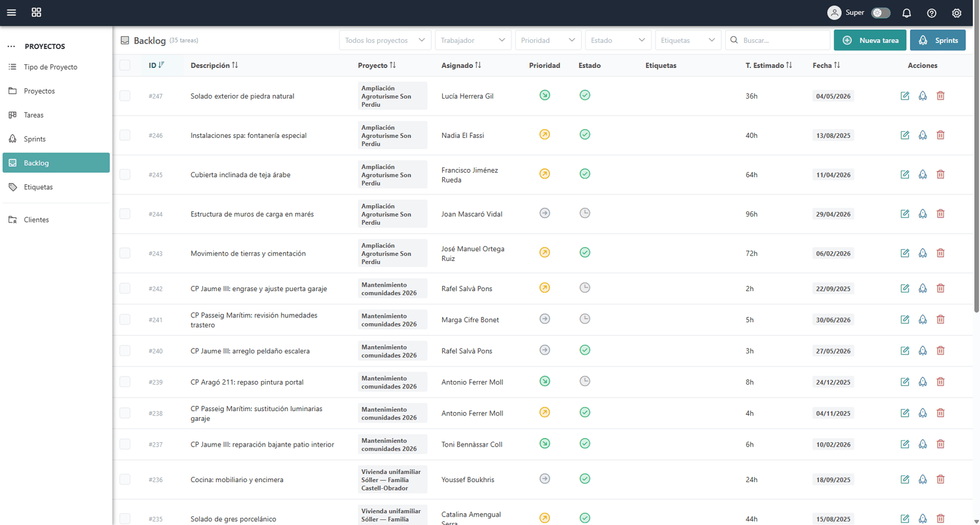Select checkbox for task #245
The height and width of the screenshot is (525, 980).
pyautogui.click(x=125, y=175)
